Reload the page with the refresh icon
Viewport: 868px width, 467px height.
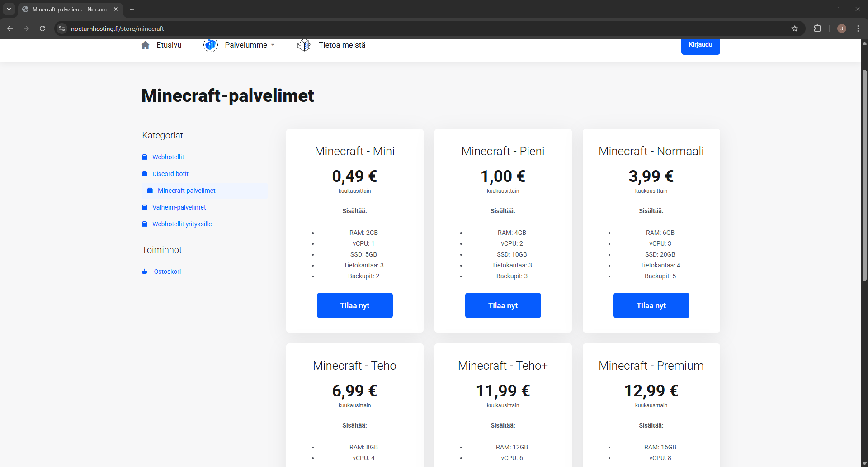pos(42,29)
